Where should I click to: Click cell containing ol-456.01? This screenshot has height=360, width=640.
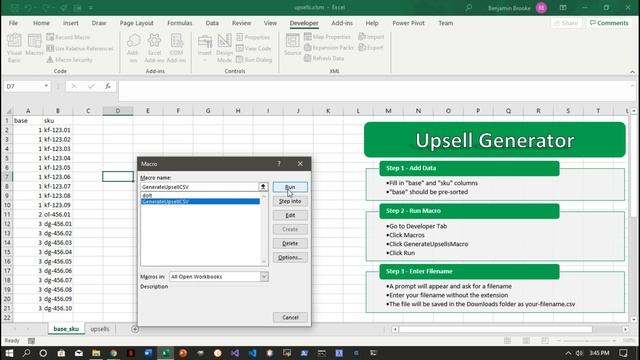click(x=58, y=214)
